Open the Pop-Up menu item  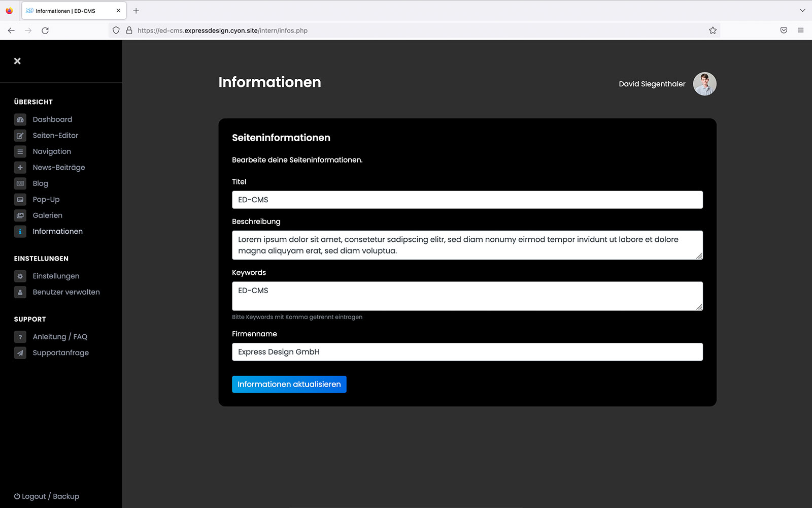click(x=46, y=200)
